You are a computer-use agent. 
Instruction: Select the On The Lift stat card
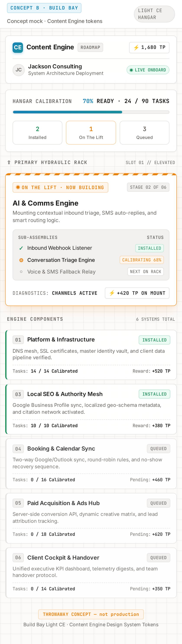pyautogui.click(x=91, y=133)
